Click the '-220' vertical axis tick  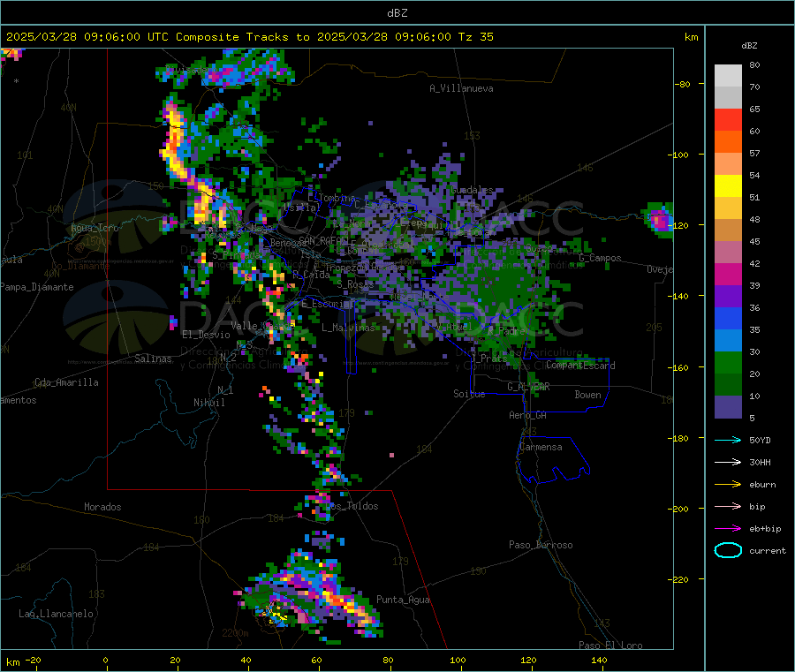tap(679, 579)
